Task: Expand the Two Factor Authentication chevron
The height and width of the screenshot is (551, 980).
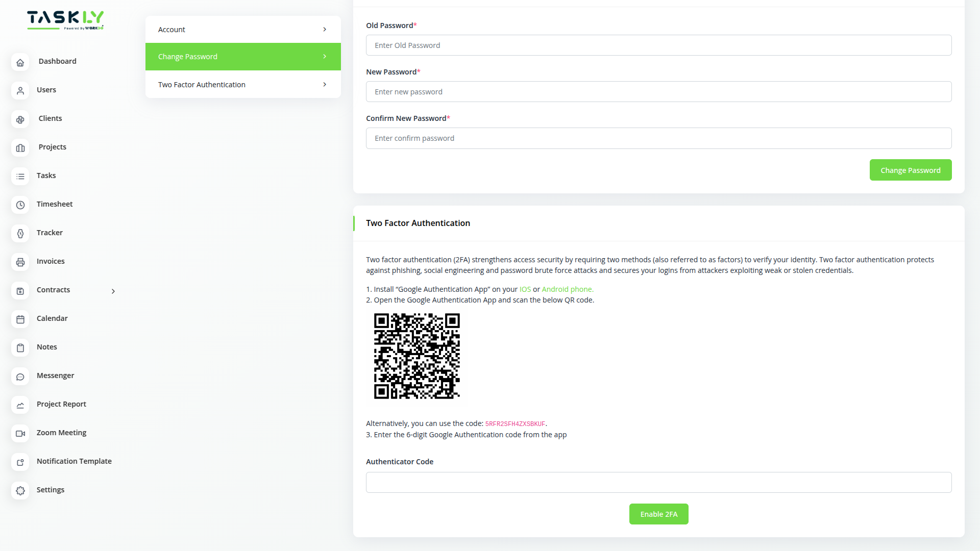Action: click(x=325, y=84)
